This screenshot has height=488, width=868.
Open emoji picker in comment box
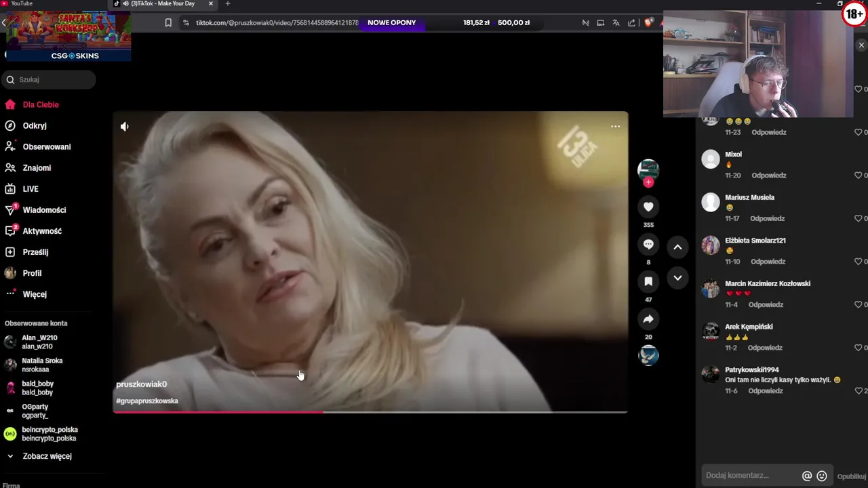(822, 476)
